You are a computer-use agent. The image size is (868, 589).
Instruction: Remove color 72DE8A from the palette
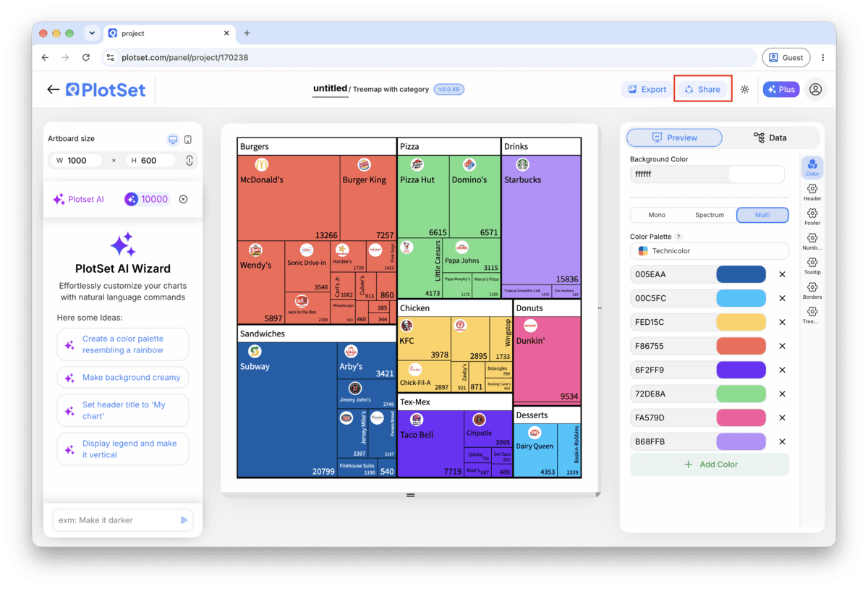pos(782,394)
